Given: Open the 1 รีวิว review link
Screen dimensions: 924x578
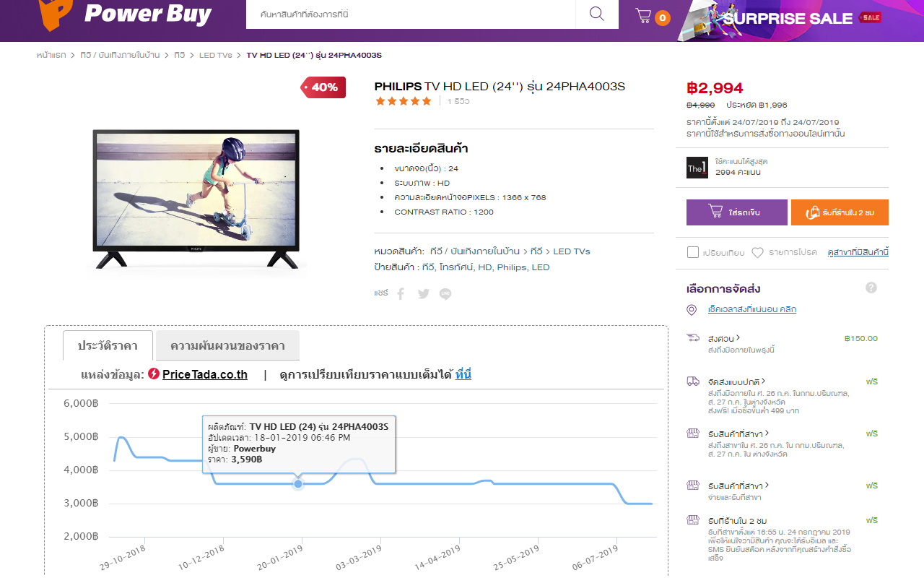Looking at the screenshot, I should pos(458,101).
